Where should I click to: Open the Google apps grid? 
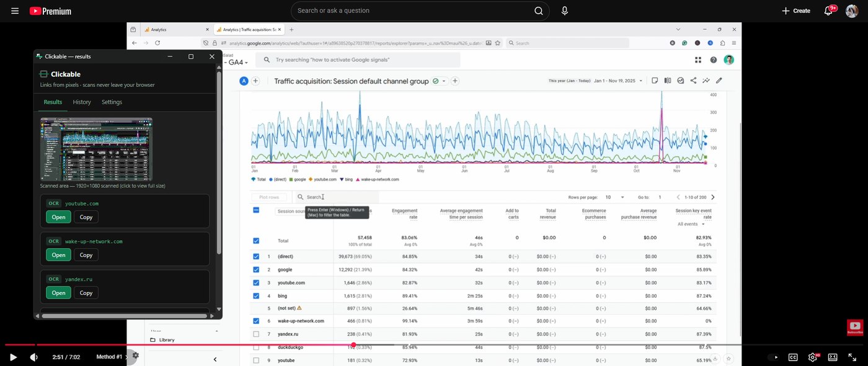point(698,60)
